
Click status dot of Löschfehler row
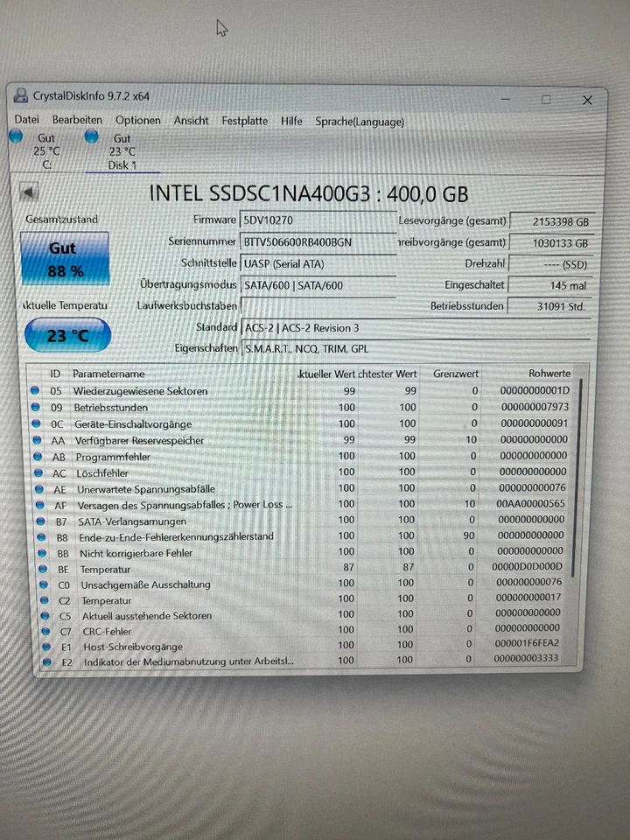pos(38,473)
